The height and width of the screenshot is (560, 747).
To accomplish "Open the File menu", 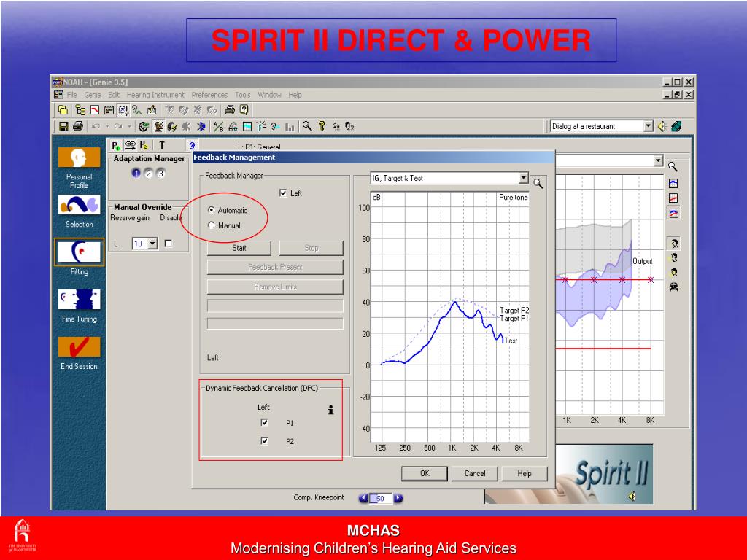I will tap(72, 95).
